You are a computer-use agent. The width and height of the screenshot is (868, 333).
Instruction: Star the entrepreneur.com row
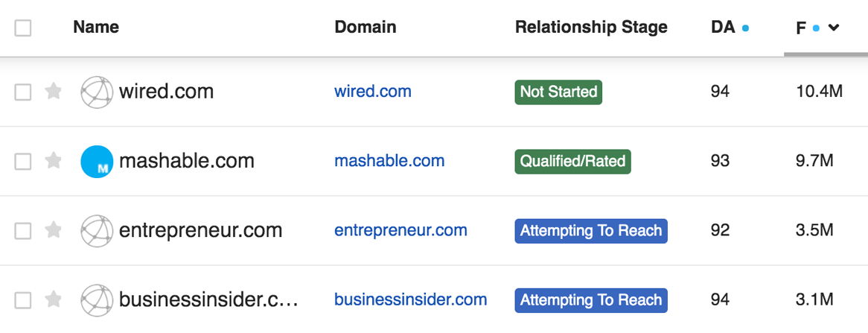(x=53, y=230)
